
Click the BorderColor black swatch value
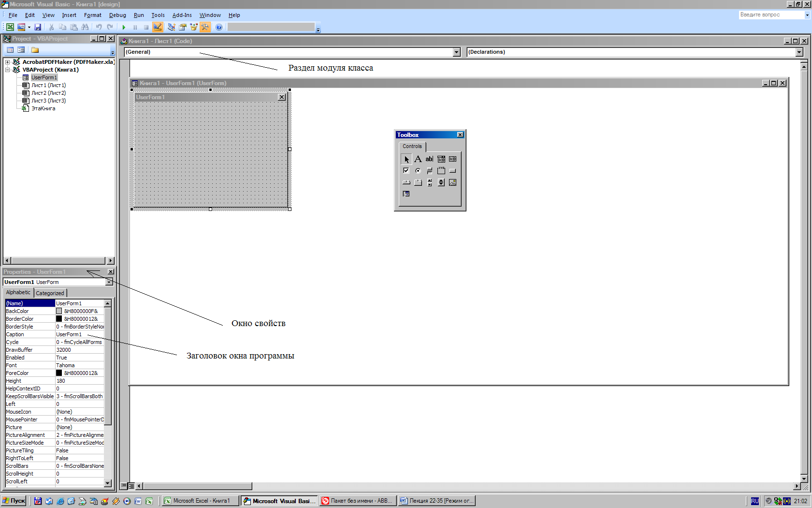[59, 319]
